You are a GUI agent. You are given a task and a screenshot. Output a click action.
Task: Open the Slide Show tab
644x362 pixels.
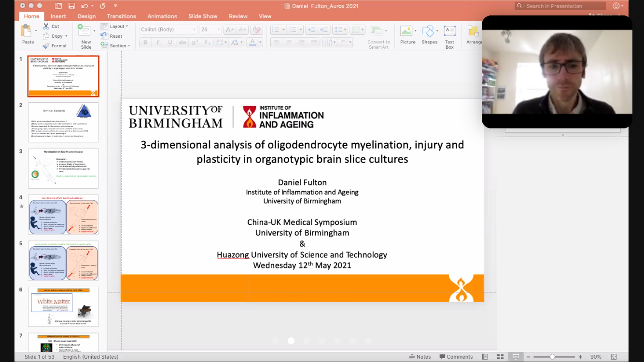203,16
